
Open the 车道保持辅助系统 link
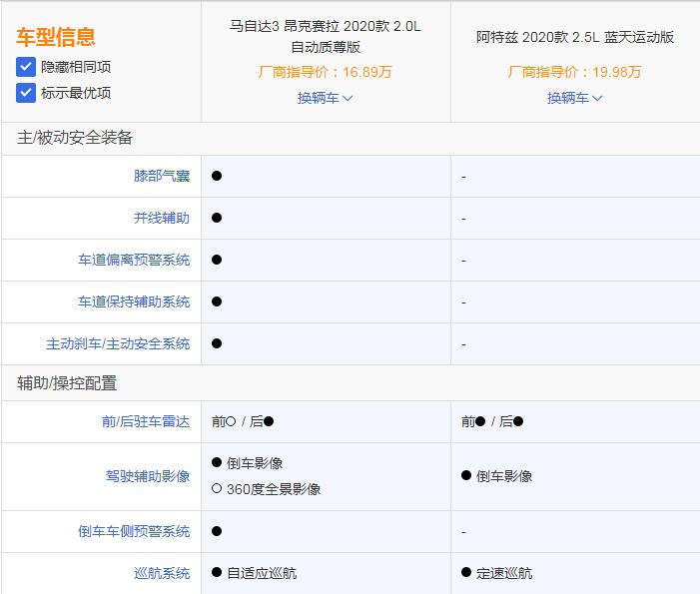pos(134,301)
